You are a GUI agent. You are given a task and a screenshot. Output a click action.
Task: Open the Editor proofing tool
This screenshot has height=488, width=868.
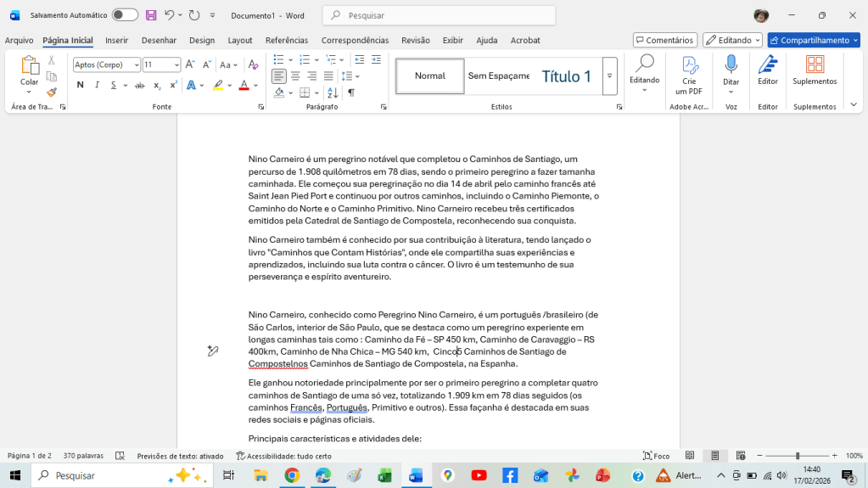(x=767, y=72)
